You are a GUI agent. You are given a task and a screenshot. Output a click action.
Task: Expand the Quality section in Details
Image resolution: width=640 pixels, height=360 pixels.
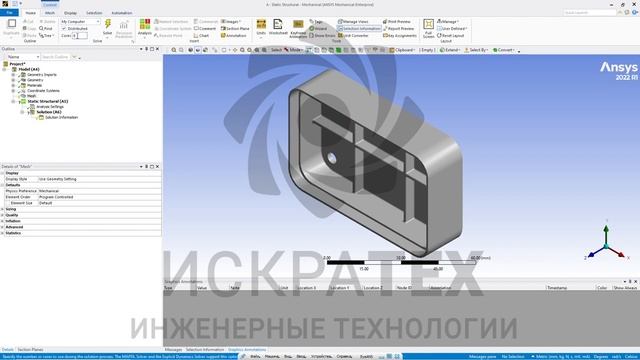(x=3, y=215)
